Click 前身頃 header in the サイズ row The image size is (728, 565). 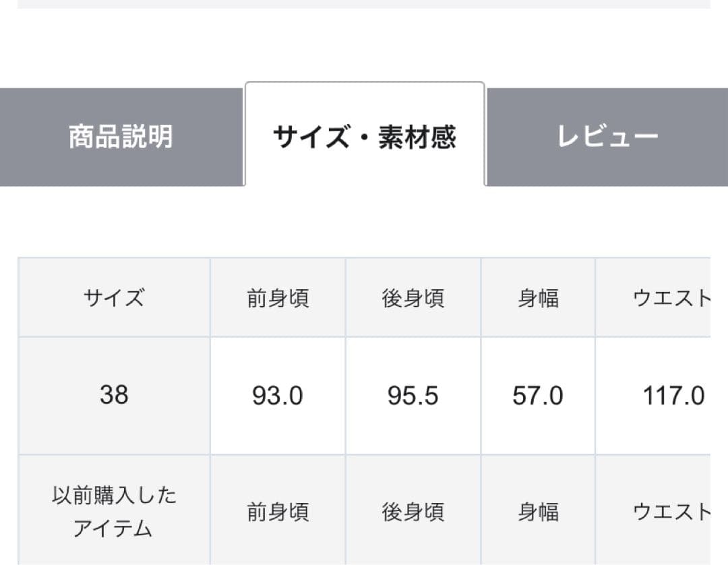(278, 297)
